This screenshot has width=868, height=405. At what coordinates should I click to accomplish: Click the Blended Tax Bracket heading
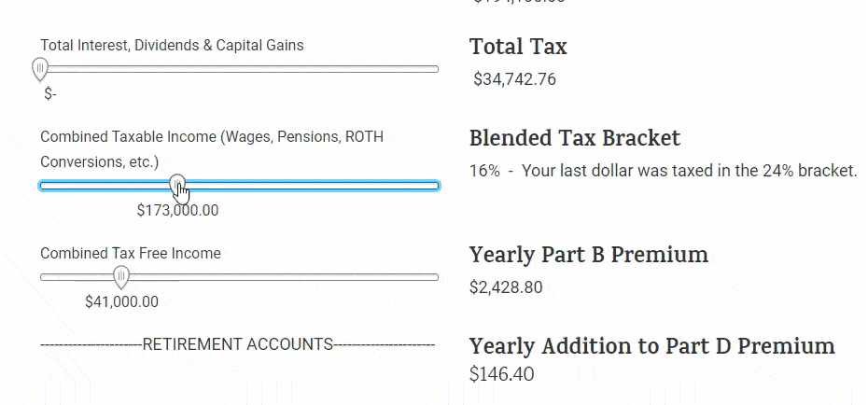pos(575,138)
